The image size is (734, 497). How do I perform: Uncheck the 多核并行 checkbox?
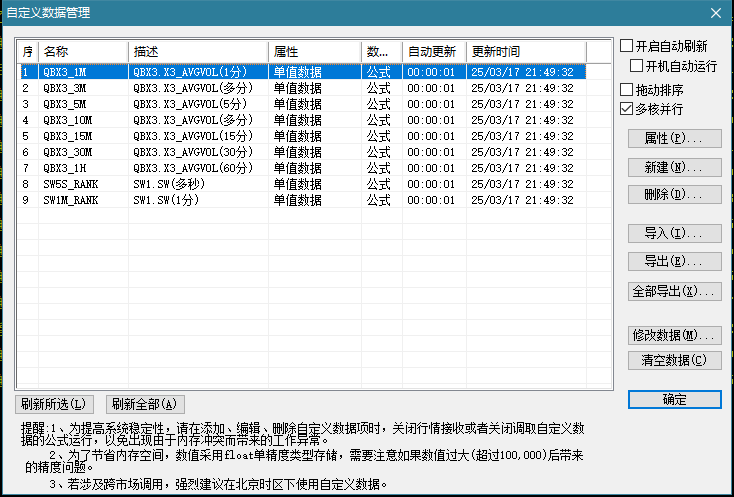(627, 109)
